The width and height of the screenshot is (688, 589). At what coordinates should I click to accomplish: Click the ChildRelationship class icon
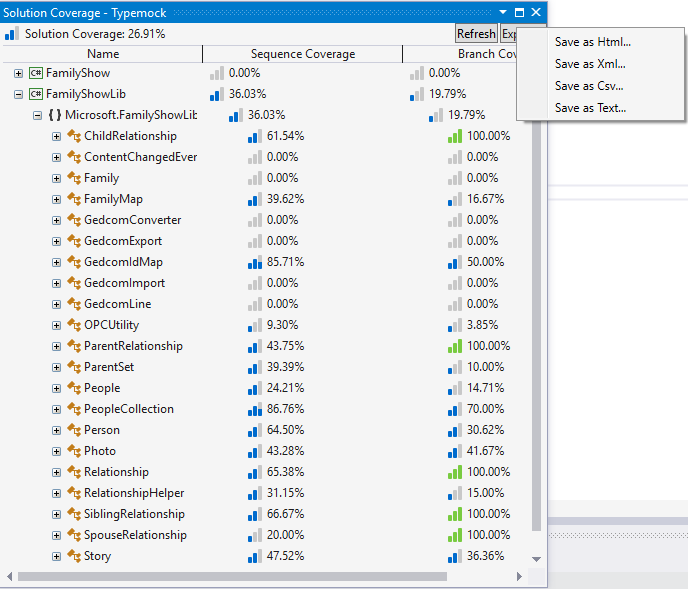74,136
